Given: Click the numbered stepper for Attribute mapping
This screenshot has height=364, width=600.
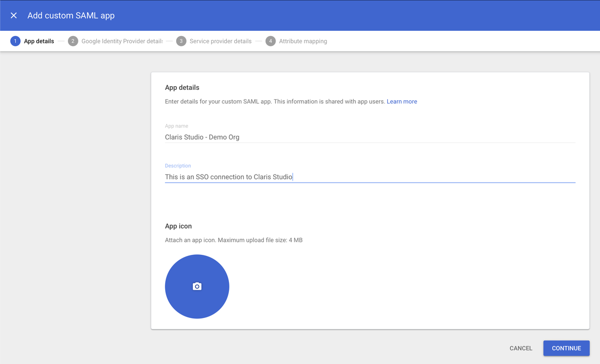Looking at the screenshot, I should [271, 41].
